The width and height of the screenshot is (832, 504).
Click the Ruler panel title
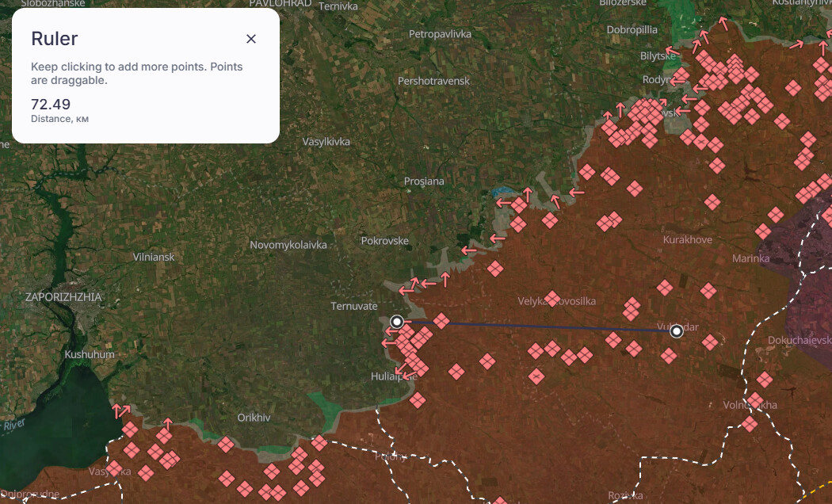[x=55, y=39]
